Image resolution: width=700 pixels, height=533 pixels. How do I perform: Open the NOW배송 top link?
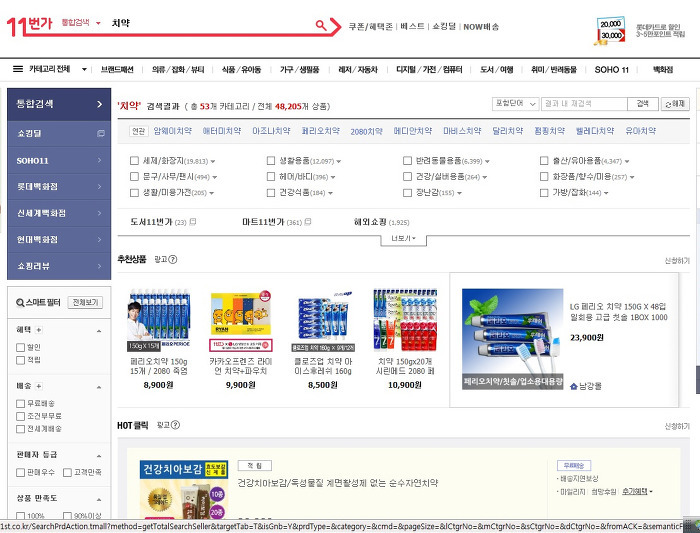tap(481, 27)
